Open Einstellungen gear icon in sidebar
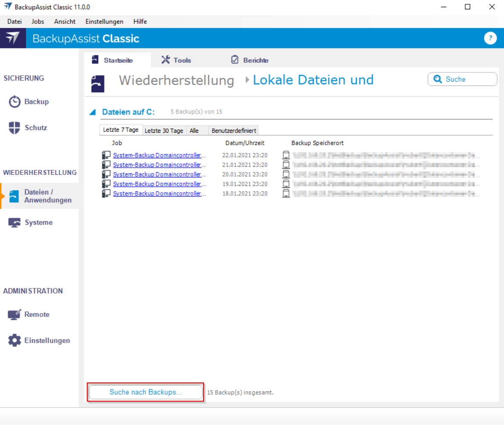This screenshot has height=425, width=504. [14, 340]
